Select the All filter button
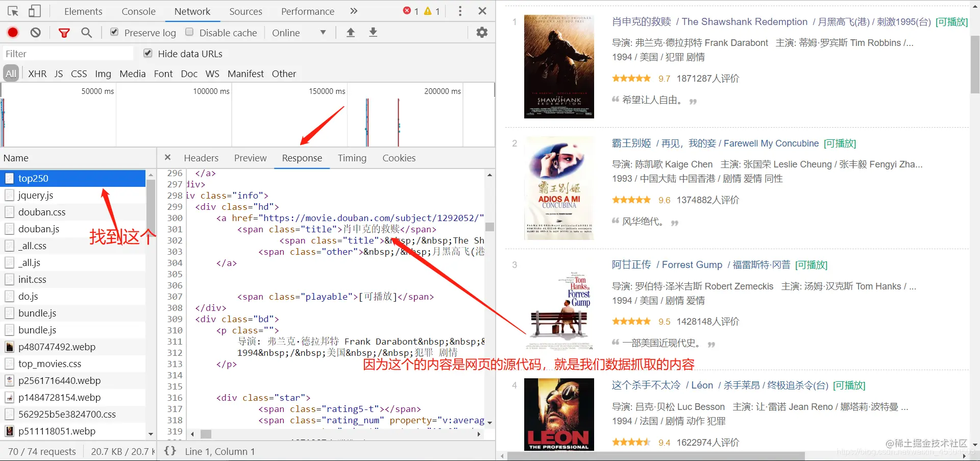980x461 pixels. [11, 74]
